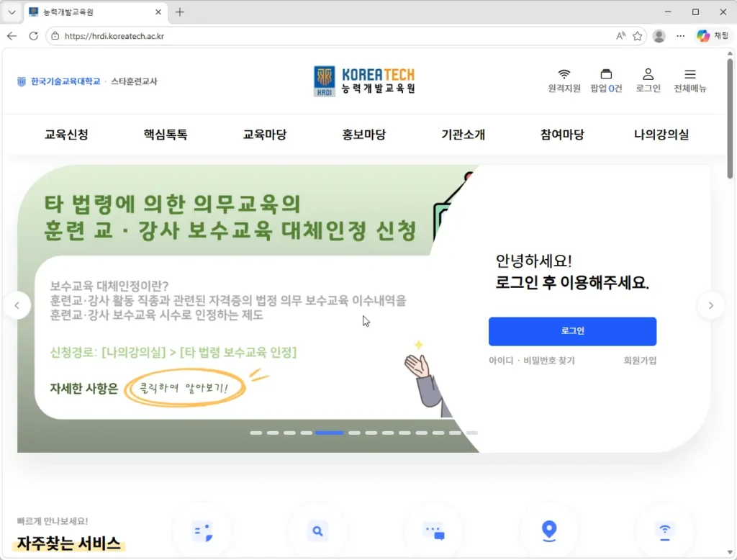The height and width of the screenshot is (560, 737).
Task: Select the magnifier search icon in quick services
Action: (x=317, y=530)
